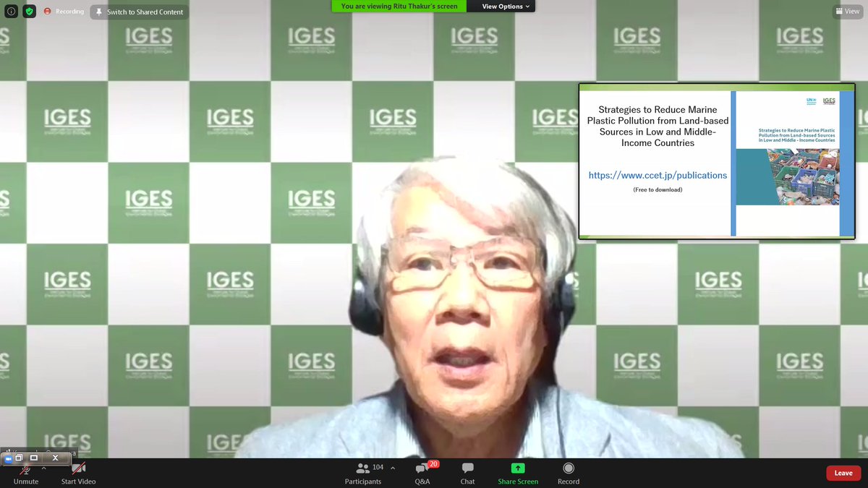Start the Record control
The width and height of the screenshot is (868, 488).
569,474
